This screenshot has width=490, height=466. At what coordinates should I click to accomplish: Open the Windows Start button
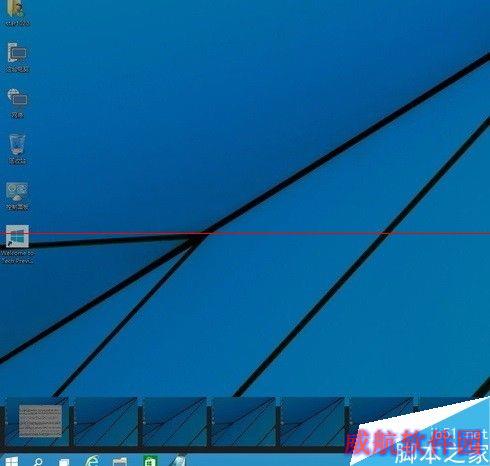(11, 462)
